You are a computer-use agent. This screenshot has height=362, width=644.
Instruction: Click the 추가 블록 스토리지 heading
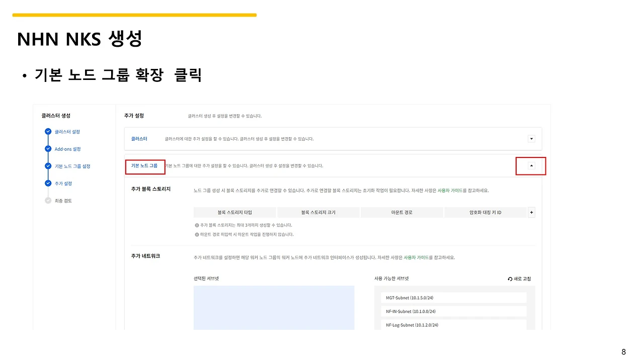coord(151,190)
